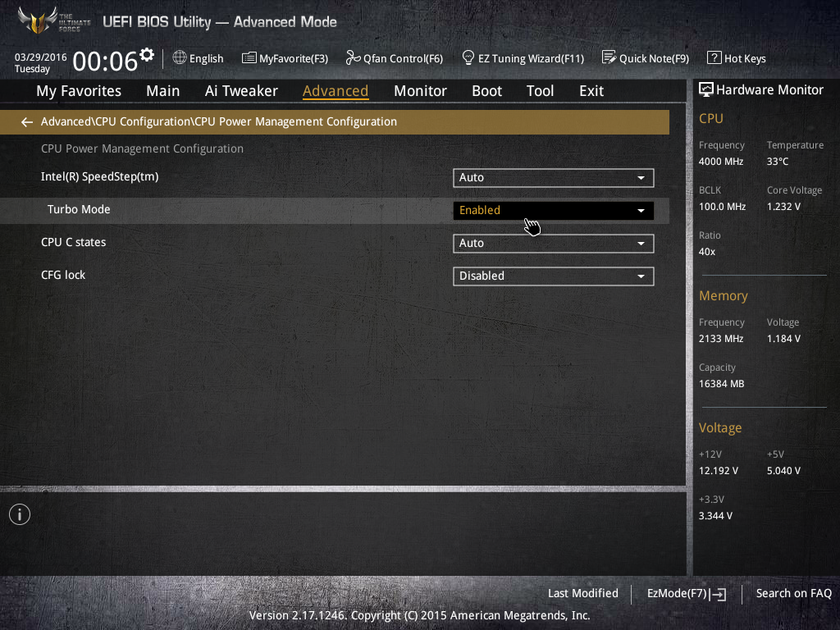Click the MyFavorite list icon
Image resolution: width=840 pixels, height=630 pixels.
pyautogui.click(x=249, y=58)
